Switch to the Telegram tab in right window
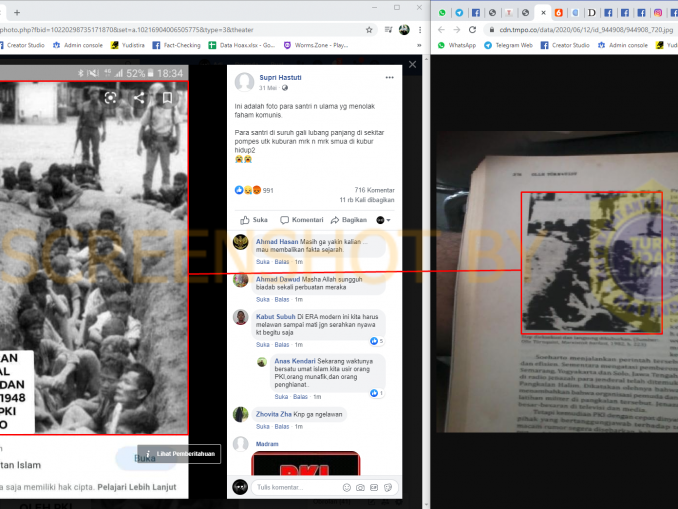 (x=459, y=13)
